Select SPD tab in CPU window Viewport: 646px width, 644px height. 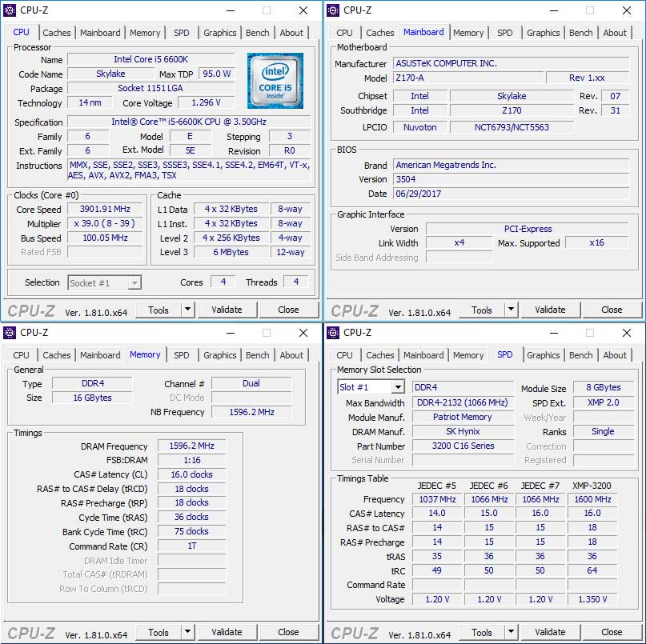click(181, 33)
